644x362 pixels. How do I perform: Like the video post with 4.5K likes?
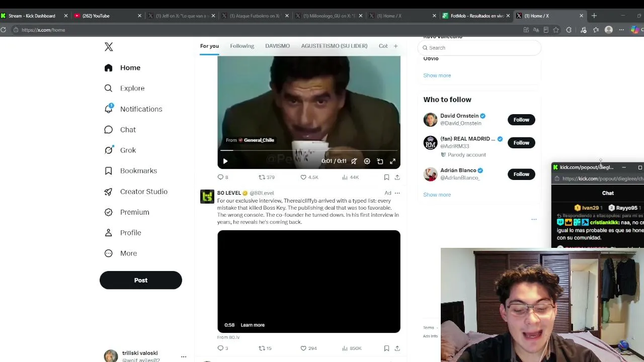pos(309,177)
